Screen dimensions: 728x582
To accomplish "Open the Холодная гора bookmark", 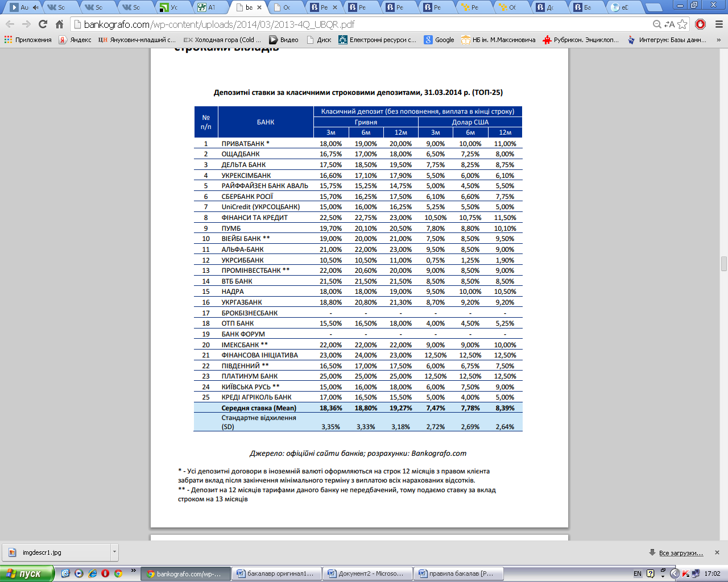I will click(222, 40).
